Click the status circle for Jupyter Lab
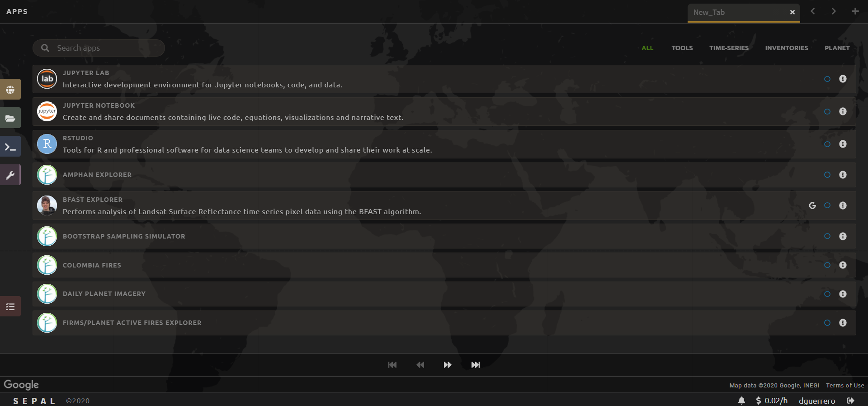This screenshot has width=868, height=406. [827, 79]
